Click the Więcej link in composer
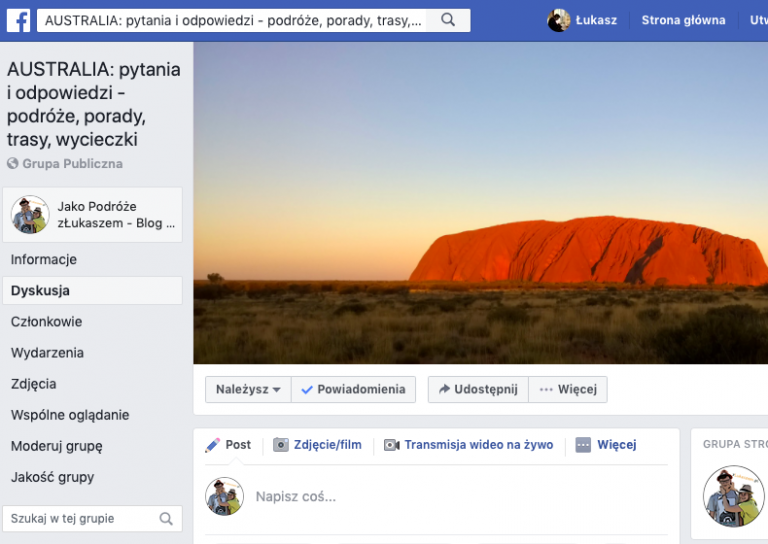Screen dimensions: 768x544 617,445
